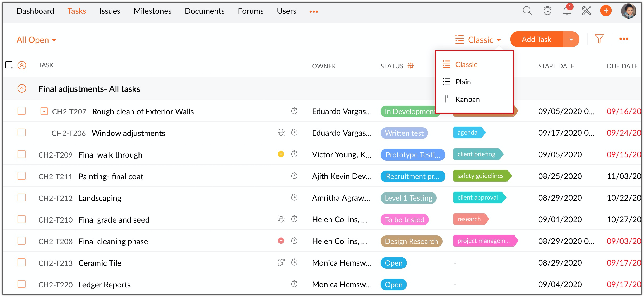The image size is (644, 297).
Task: Open the setup tools wrench icon
Action: click(x=586, y=11)
